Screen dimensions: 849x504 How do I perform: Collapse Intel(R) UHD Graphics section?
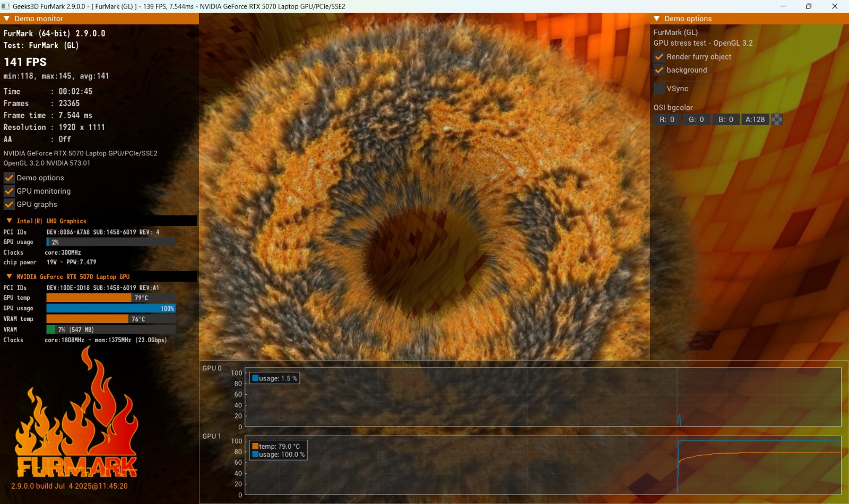point(9,221)
